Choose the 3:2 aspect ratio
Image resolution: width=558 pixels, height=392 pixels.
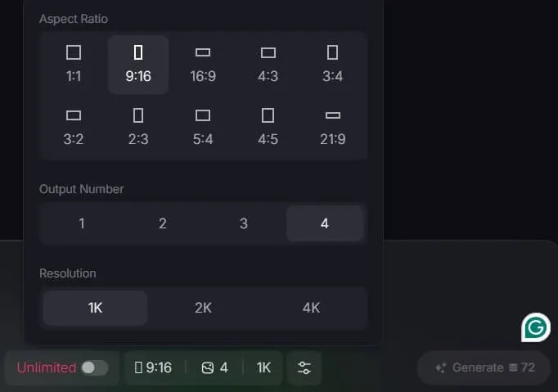tap(74, 127)
